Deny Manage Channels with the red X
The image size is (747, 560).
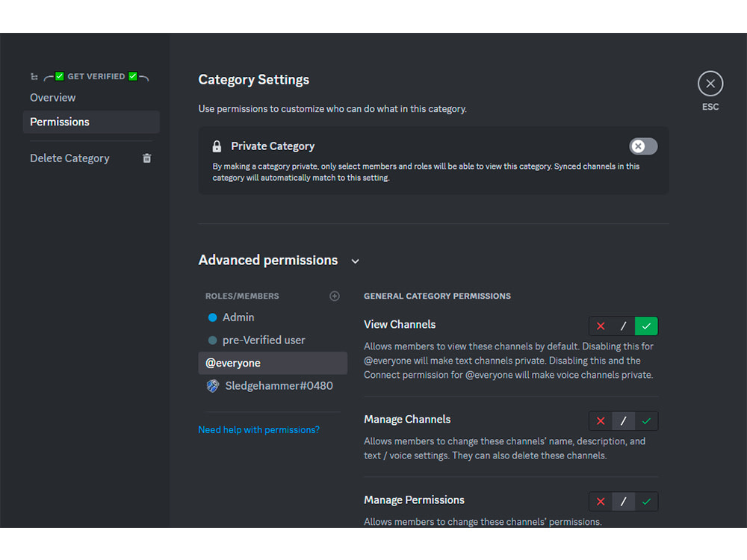coord(601,420)
